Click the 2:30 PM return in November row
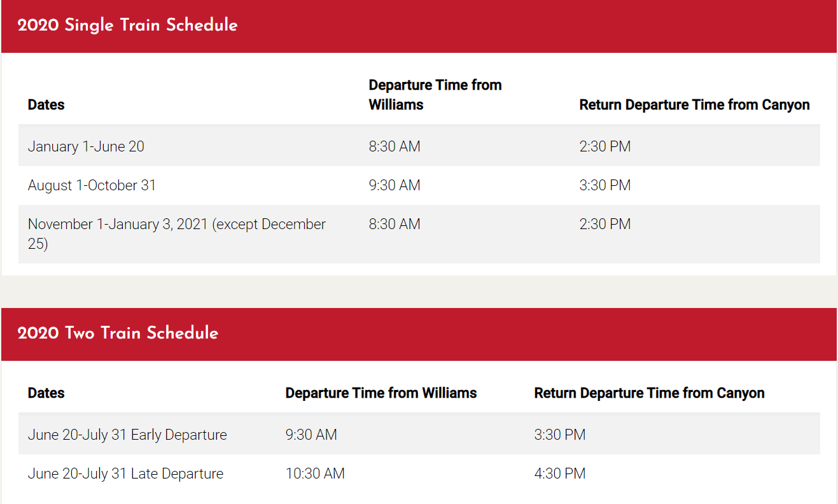Screen dimensions: 838x504 (605, 224)
